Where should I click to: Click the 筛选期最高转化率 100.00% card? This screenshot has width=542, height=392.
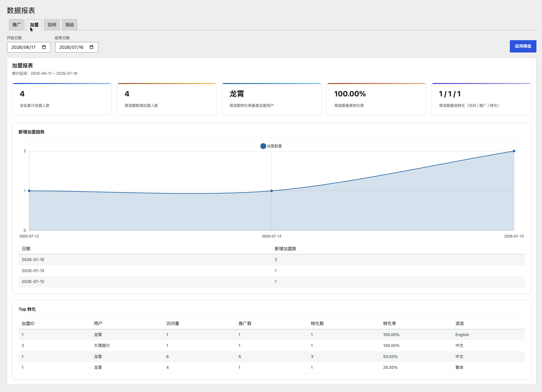coord(376,99)
